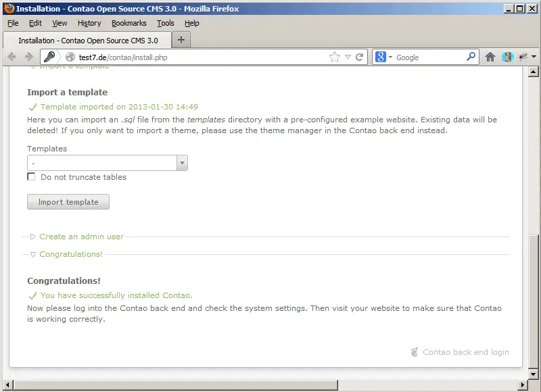This screenshot has height=392, width=541.
Task: Maximize the Firefox window
Action: point(520,9)
